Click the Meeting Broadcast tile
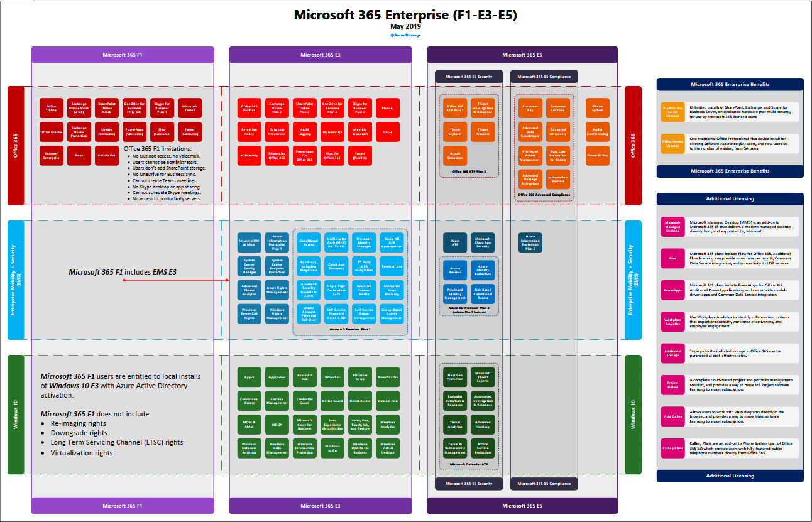812x522 pixels. pyautogui.click(x=360, y=131)
